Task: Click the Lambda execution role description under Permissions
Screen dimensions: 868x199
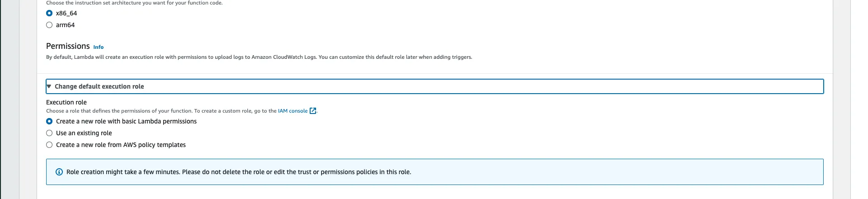Action: point(259,57)
